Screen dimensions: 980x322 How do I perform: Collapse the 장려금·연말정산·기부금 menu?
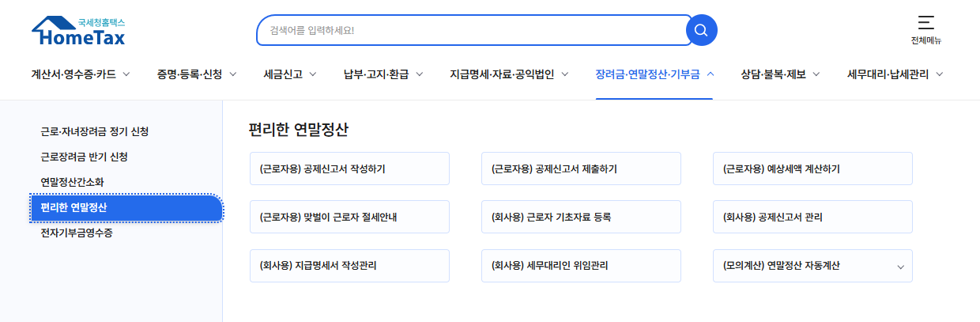[648, 74]
